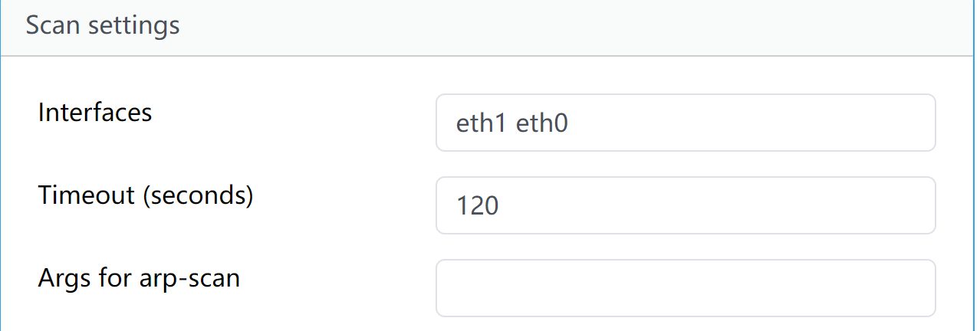Focus the Timeout (seconds) input field

685,205
